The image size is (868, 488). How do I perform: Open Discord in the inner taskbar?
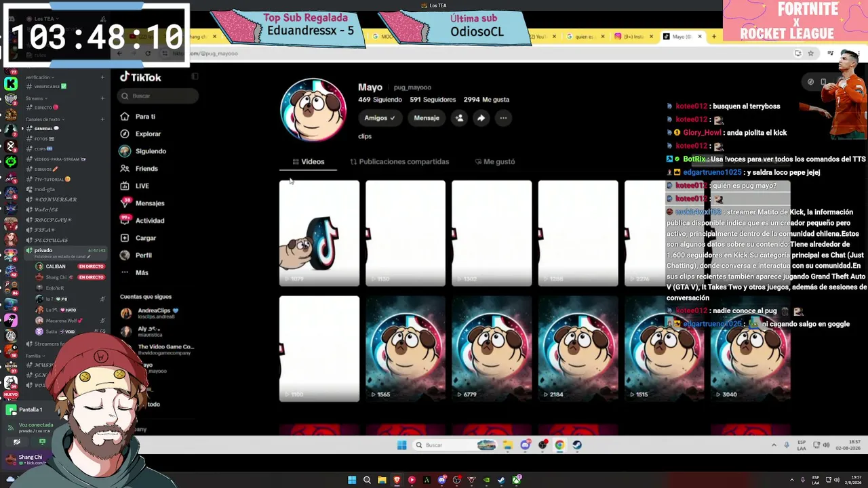click(x=525, y=445)
